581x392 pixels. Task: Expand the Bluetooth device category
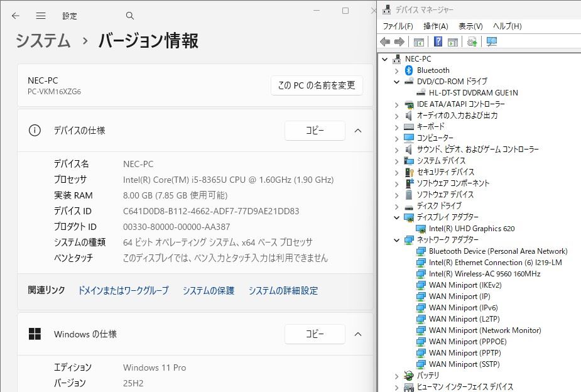tap(396, 70)
